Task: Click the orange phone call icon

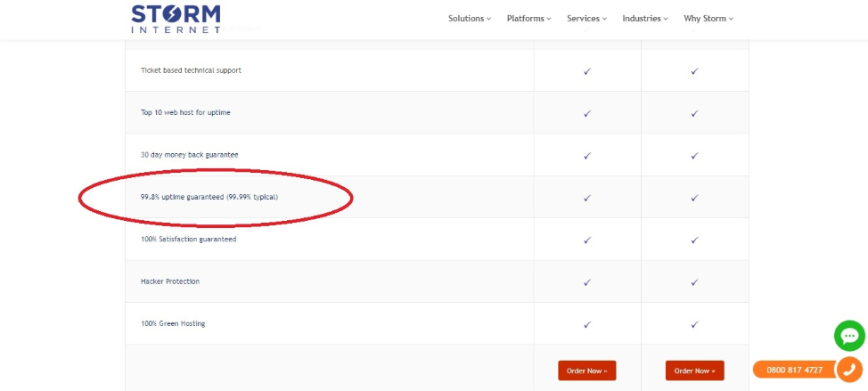Action: [849, 370]
